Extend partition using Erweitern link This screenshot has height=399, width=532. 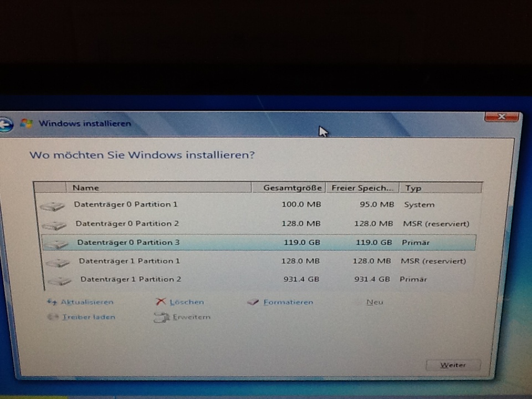(191, 317)
